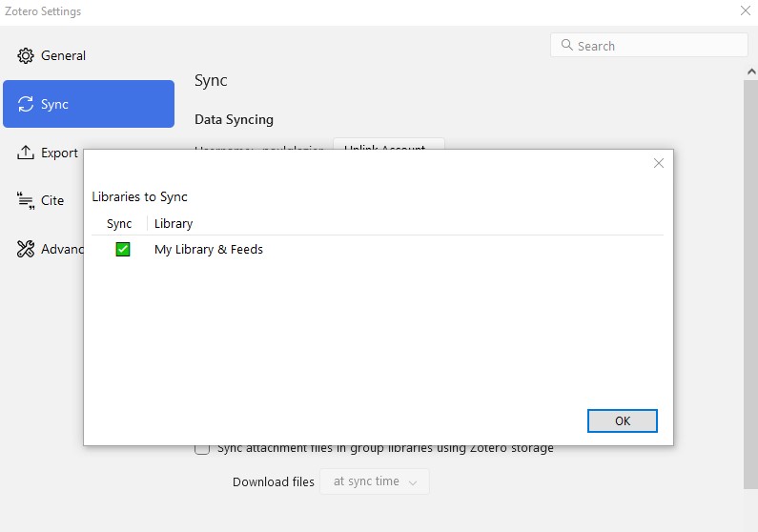
Task: Click the Libraries to Sync title
Action: point(140,196)
